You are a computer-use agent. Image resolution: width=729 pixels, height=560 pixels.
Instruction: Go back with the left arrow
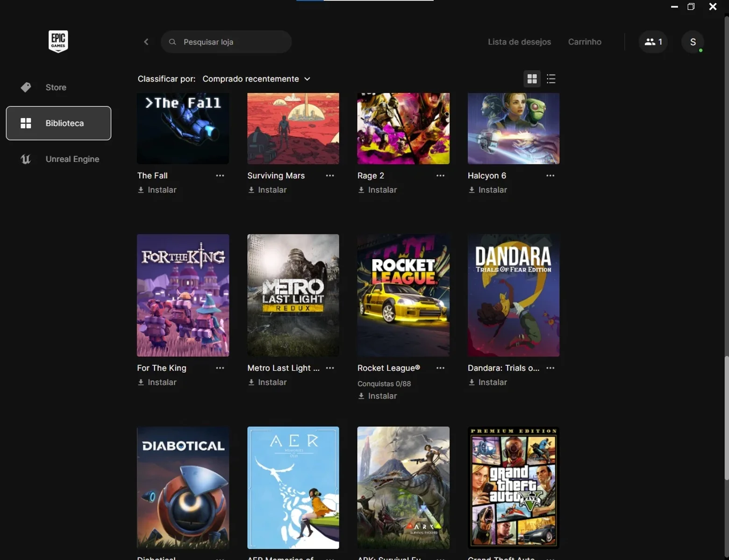pyautogui.click(x=146, y=42)
